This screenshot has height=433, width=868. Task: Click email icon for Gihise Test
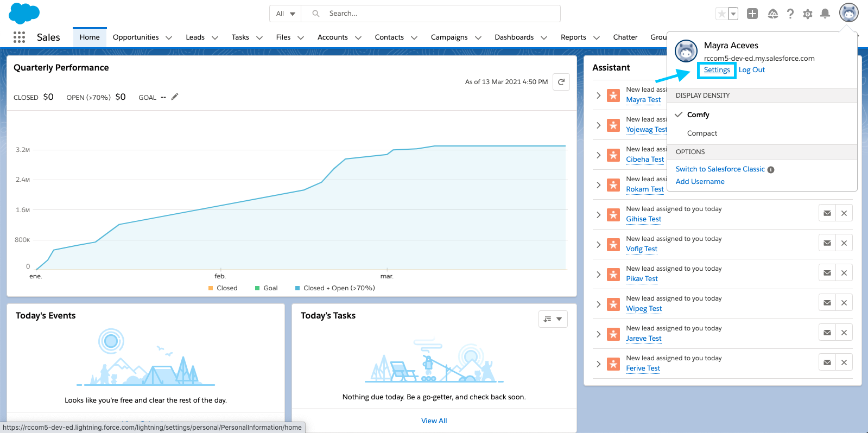pyautogui.click(x=827, y=213)
